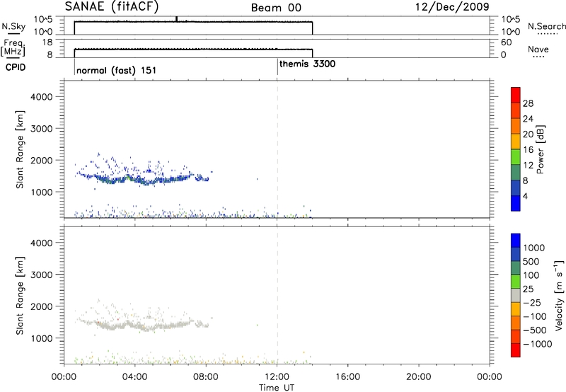Screen dimensions: 566x392
Task: Click the '60' Nave axis tick label
Action: click(x=507, y=42)
